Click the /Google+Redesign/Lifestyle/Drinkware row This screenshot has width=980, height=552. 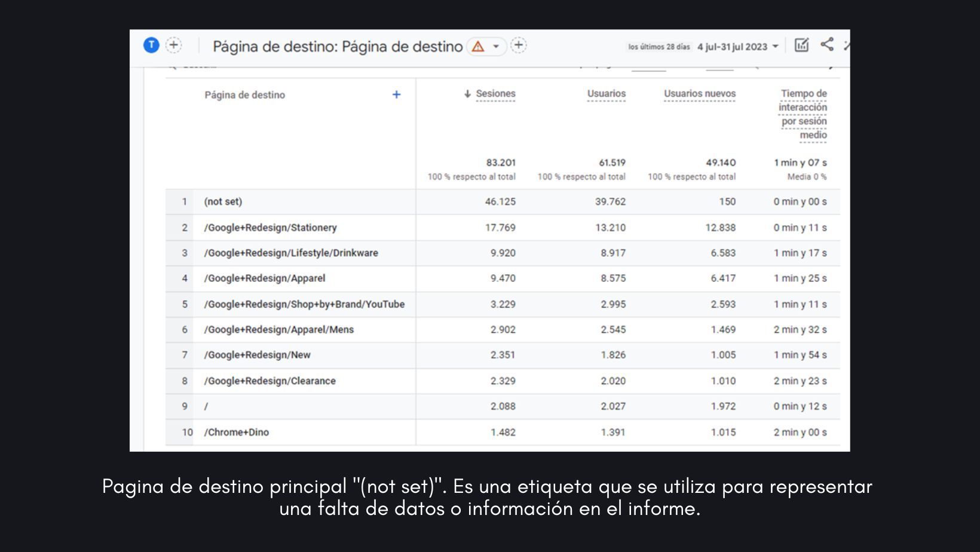tap(291, 253)
